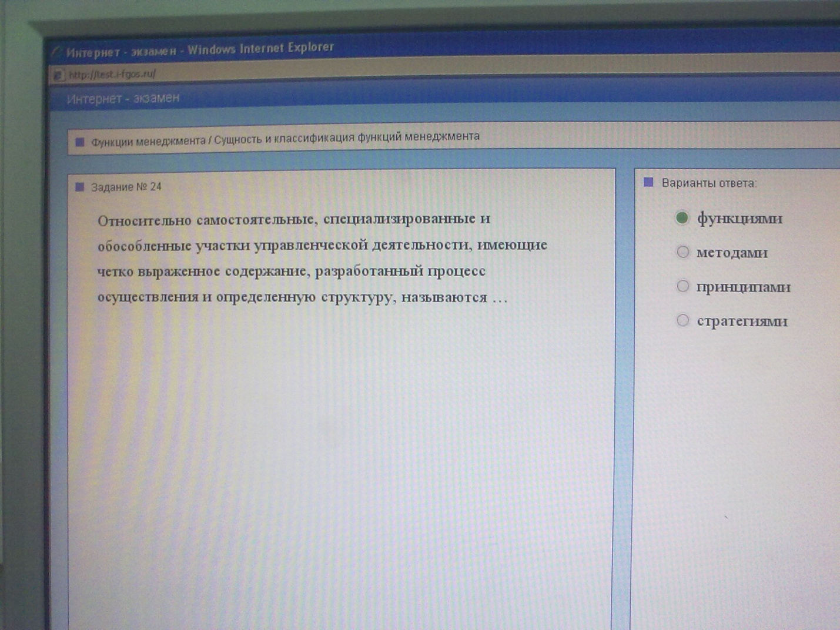Click the blue square bullet beside «Задание № 24»

coord(80,187)
